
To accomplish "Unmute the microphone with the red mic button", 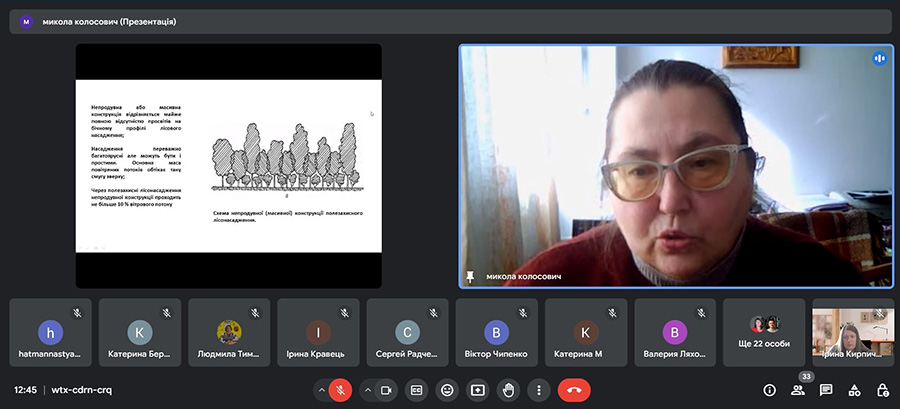I will pyautogui.click(x=341, y=389).
